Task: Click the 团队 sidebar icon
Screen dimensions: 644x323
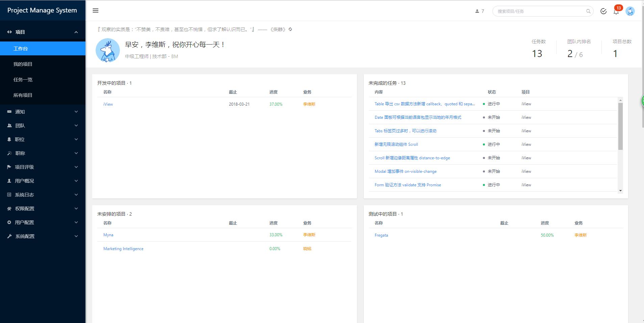Action: (x=9, y=126)
